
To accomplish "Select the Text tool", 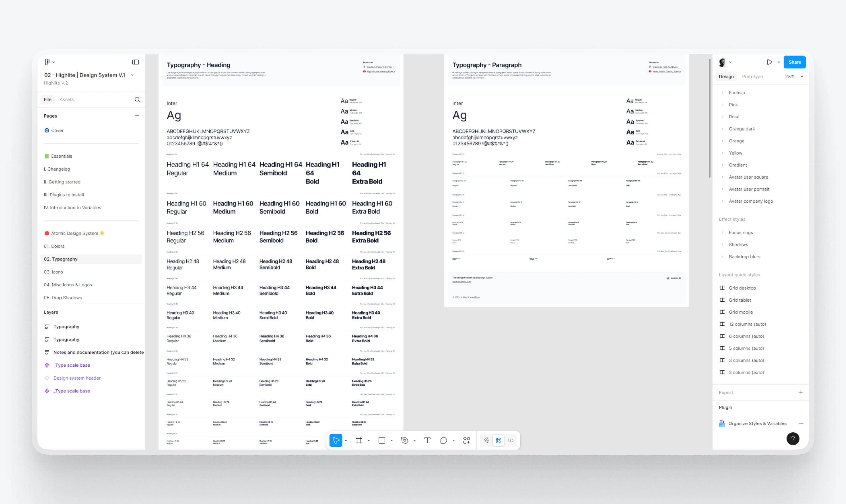I will [427, 440].
